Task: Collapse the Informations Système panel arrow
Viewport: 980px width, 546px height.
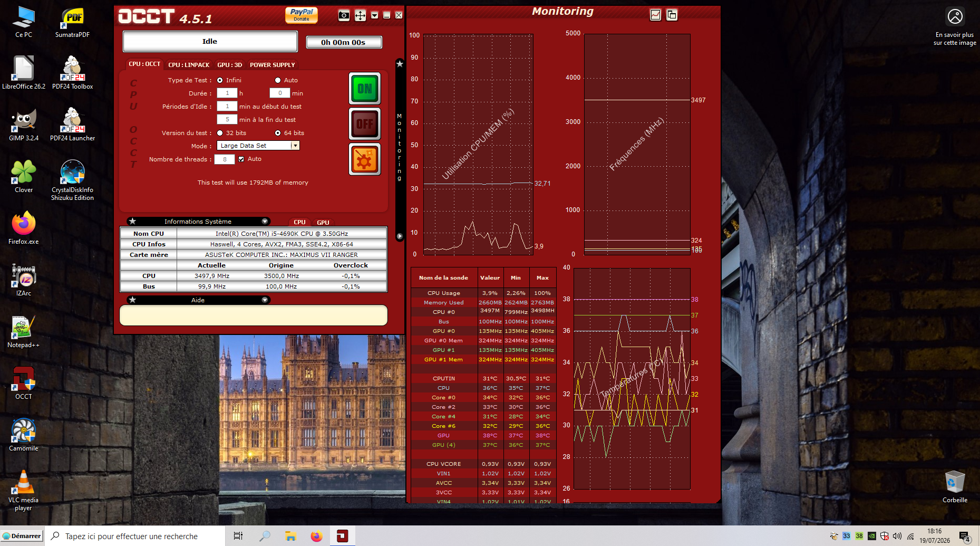Action: pyautogui.click(x=265, y=222)
